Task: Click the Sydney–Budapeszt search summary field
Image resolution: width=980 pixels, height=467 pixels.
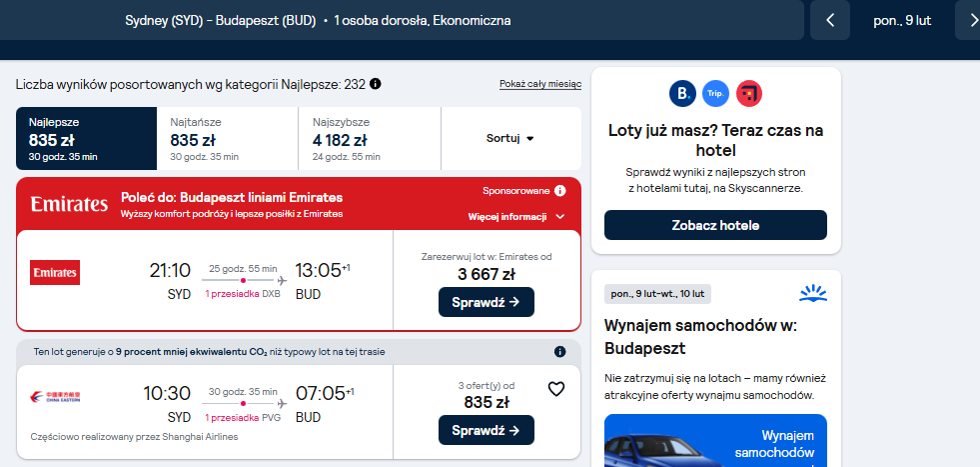Action: 402,20
